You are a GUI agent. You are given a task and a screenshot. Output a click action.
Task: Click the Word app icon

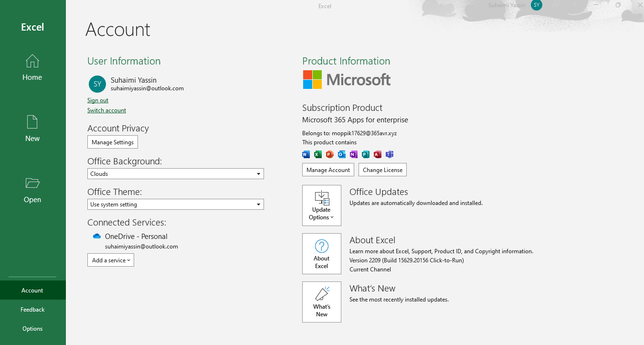point(306,154)
